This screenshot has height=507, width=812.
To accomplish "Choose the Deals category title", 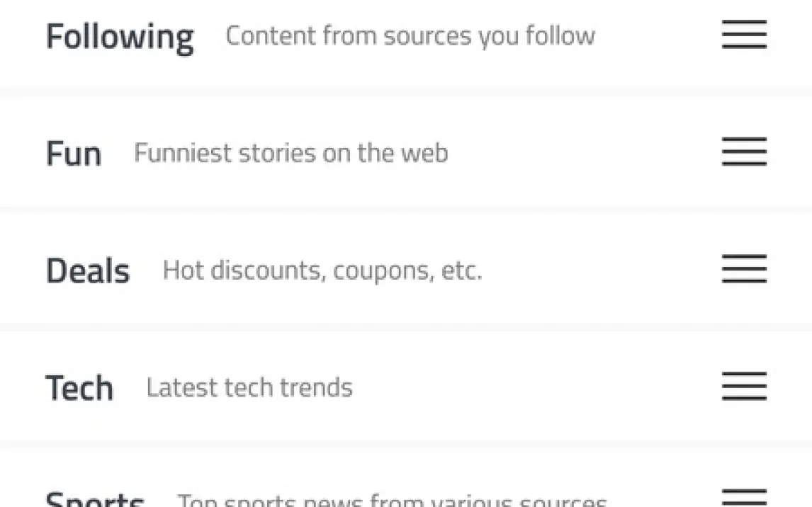I will coord(88,271).
